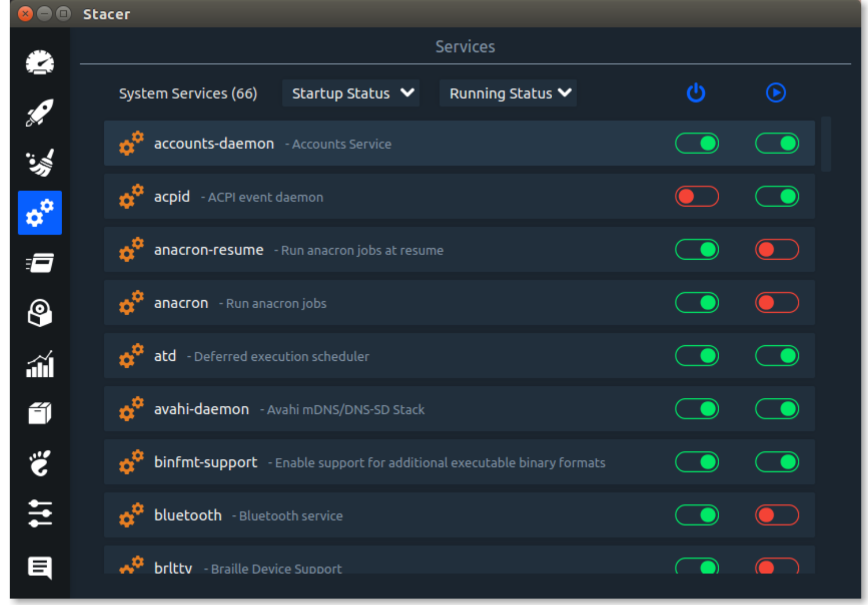Open the Running Status dropdown

pyautogui.click(x=508, y=93)
